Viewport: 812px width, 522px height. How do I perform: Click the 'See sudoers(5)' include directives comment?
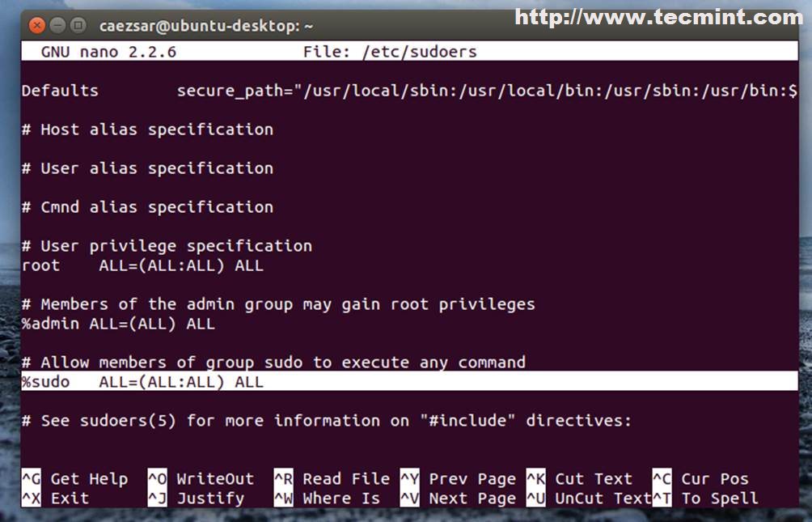(327, 421)
